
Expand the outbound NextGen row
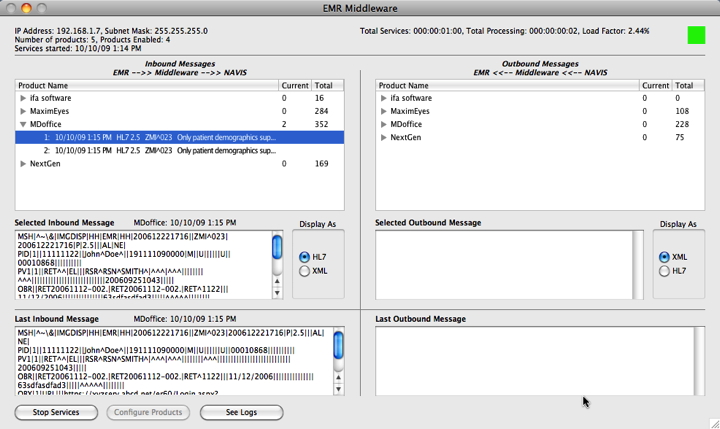click(x=384, y=137)
